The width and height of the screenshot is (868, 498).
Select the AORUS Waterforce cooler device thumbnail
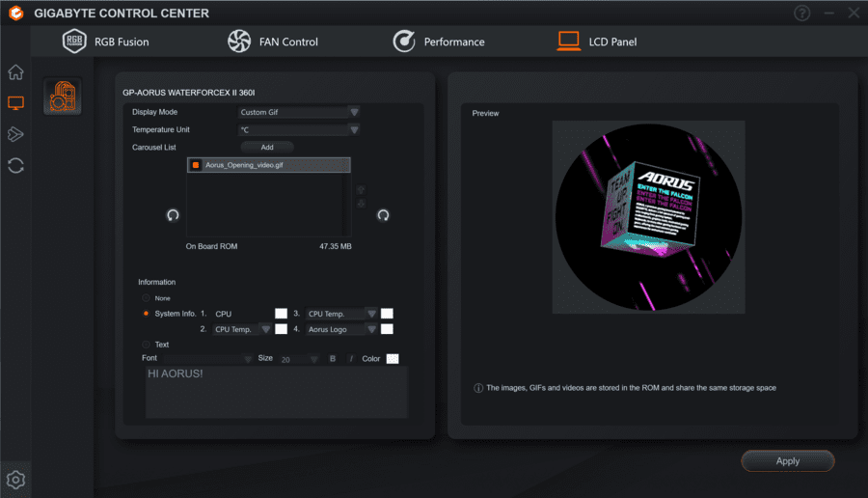point(63,97)
